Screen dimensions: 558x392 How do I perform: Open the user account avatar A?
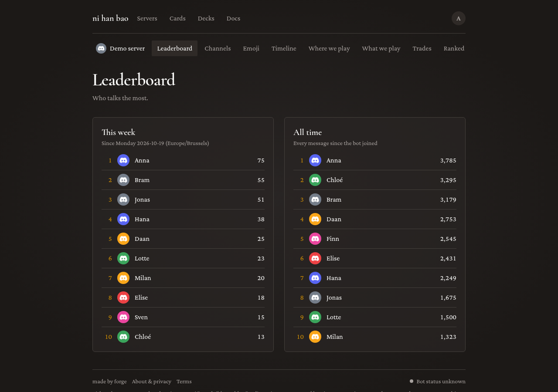coord(459,18)
